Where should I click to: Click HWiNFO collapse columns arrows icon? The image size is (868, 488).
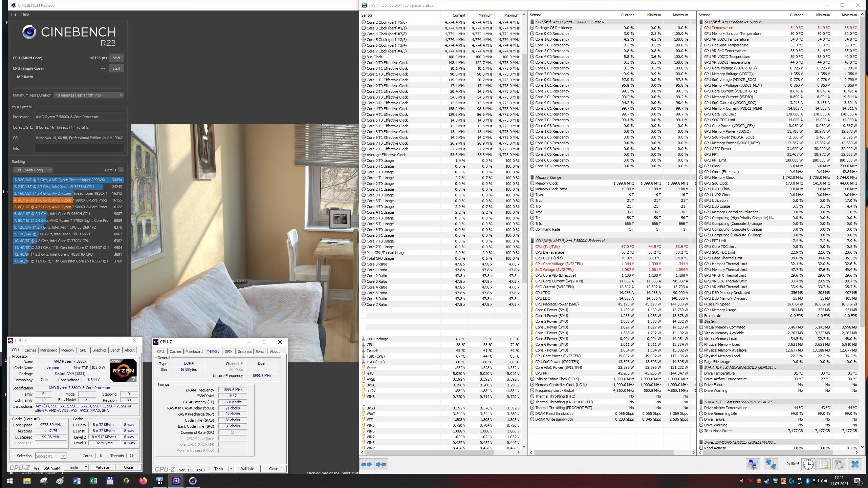coord(381,465)
